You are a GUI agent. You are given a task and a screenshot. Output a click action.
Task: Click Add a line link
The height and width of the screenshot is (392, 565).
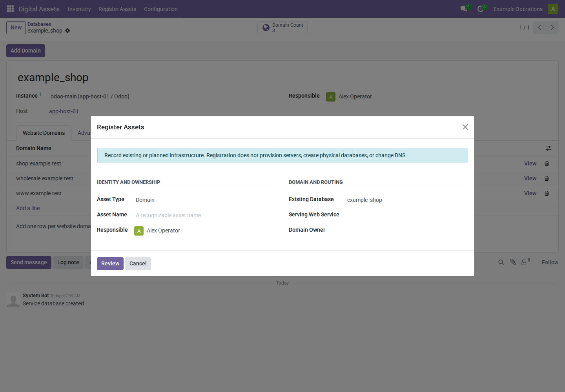(28, 208)
